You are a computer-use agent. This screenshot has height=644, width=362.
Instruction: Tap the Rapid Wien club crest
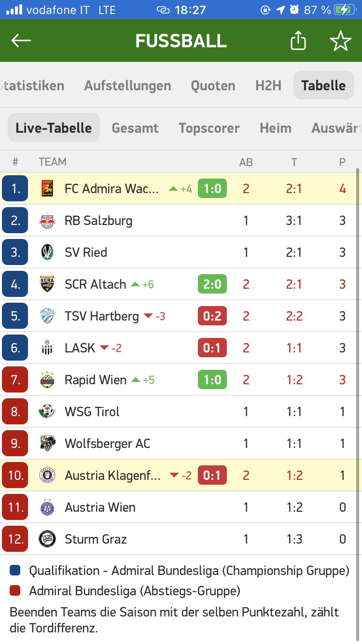[x=47, y=380]
